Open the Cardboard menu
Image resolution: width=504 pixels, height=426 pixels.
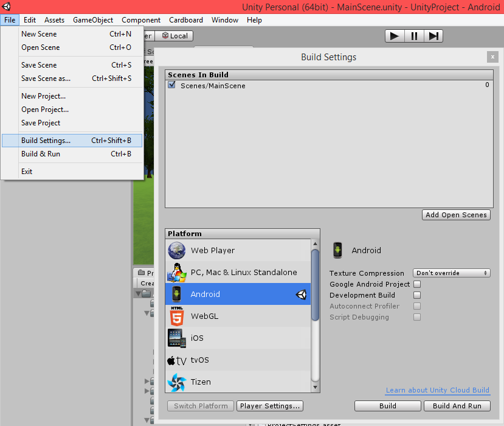click(186, 20)
